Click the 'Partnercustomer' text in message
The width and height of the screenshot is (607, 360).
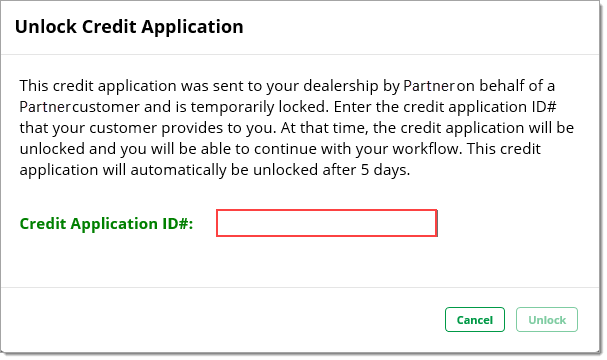pyautogui.click(x=79, y=107)
